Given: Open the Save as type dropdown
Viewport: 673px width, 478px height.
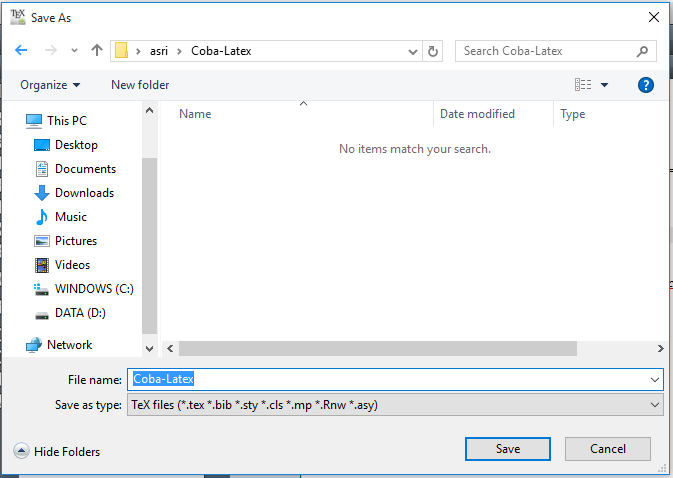Looking at the screenshot, I should click(395, 405).
